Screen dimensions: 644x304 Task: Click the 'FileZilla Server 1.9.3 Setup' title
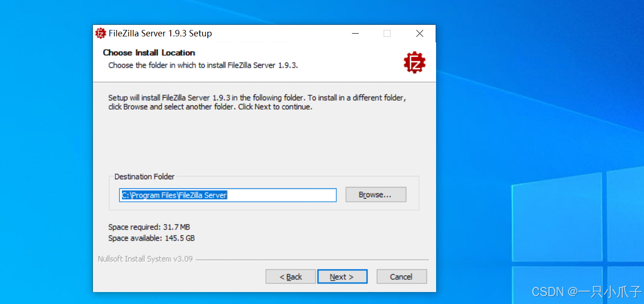(x=160, y=33)
